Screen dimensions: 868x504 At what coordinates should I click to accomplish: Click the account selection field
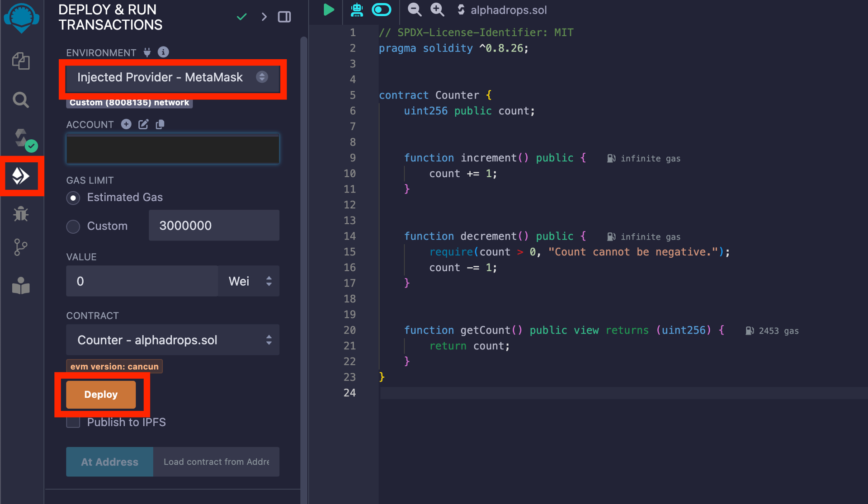(172, 148)
